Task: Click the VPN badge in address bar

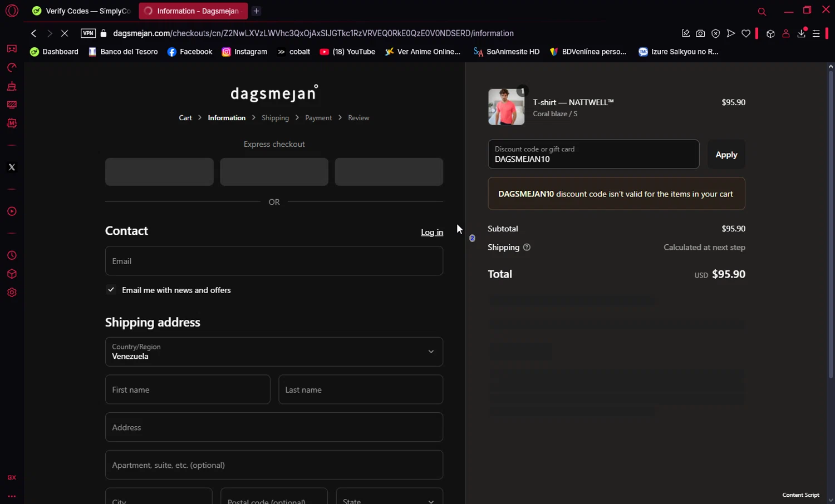Action: click(88, 33)
